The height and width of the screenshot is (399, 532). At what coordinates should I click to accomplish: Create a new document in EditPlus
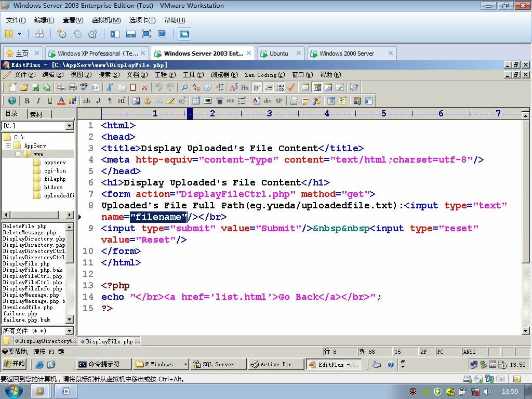(x=12, y=87)
